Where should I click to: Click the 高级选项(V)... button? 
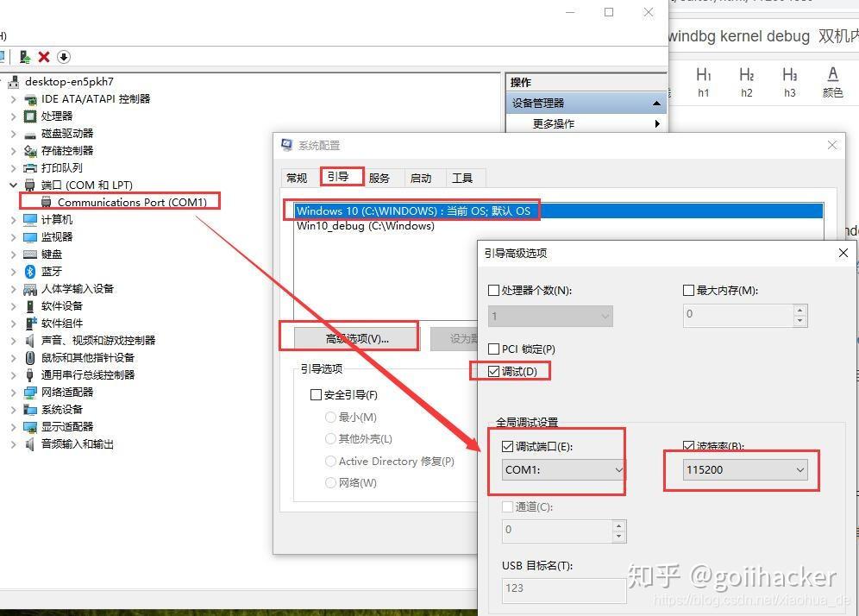click(357, 339)
